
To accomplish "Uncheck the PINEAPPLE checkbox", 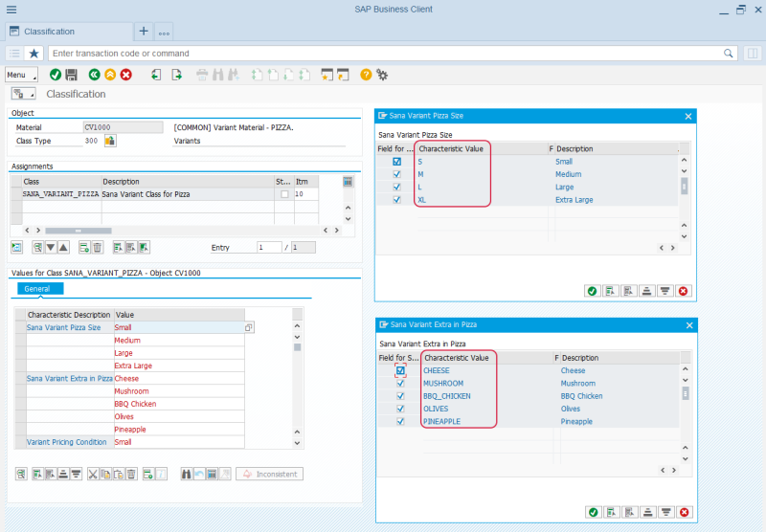I will click(x=400, y=421).
